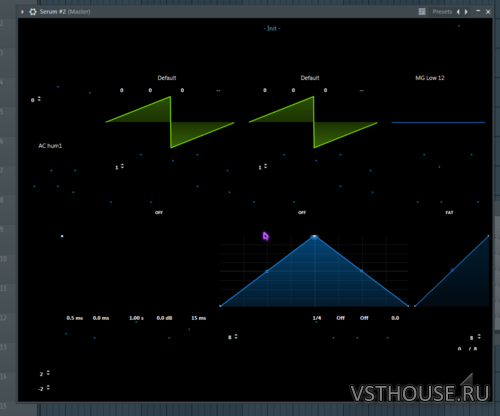Toggle the filter FAT mode label
500x416 pixels.
tap(449, 212)
